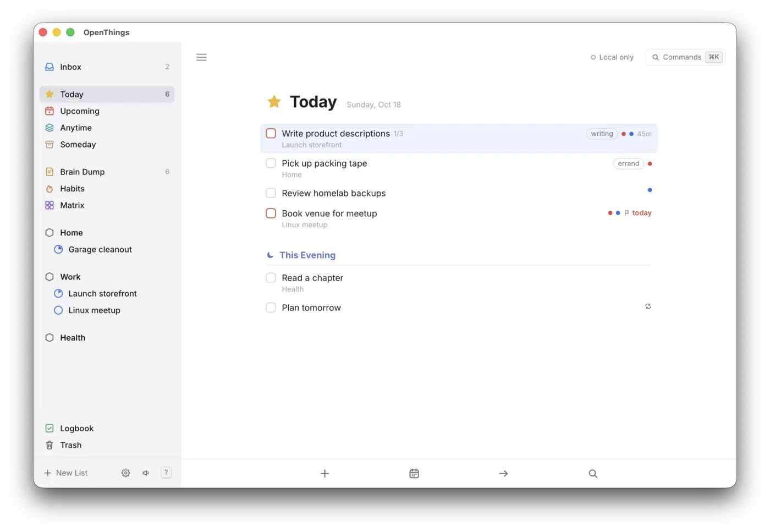Open the calendar date picker icon

coord(414,474)
